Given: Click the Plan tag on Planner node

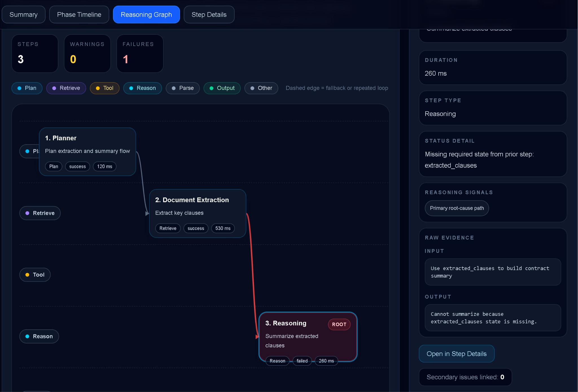Looking at the screenshot, I should [x=54, y=167].
